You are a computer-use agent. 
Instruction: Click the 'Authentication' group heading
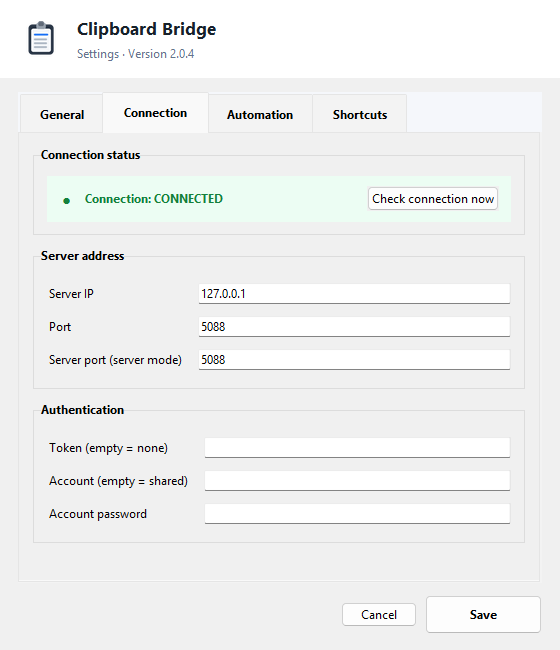point(82,410)
